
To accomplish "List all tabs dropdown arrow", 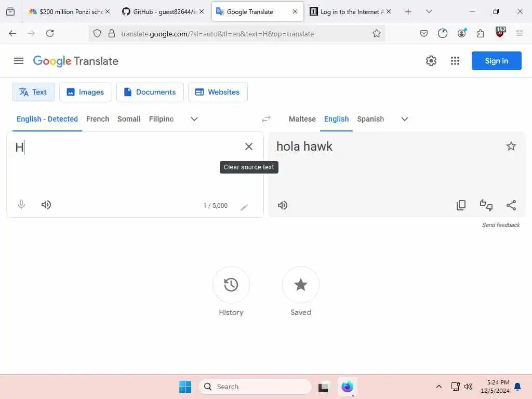I will coord(429,11).
